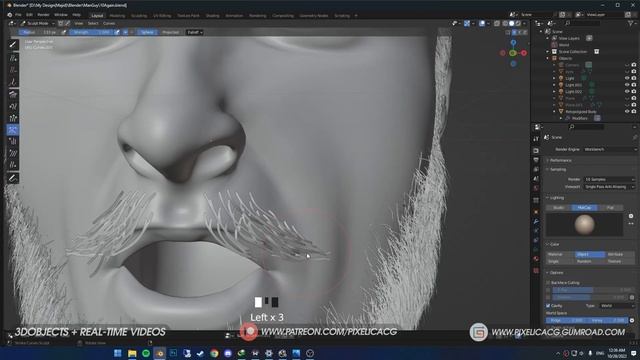
Task: Switch to the Shading workspace tab
Action: [x=212, y=16]
